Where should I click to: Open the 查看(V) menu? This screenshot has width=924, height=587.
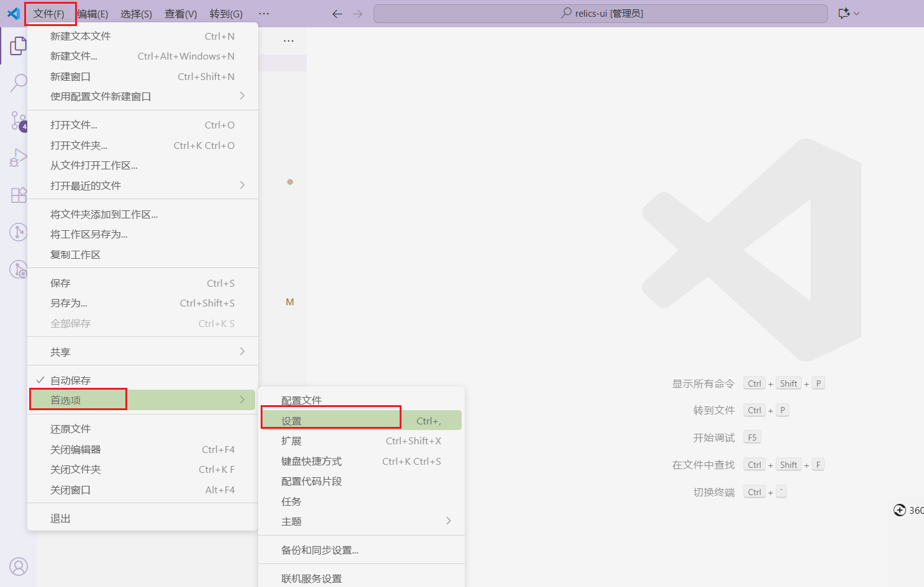(x=181, y=14)
